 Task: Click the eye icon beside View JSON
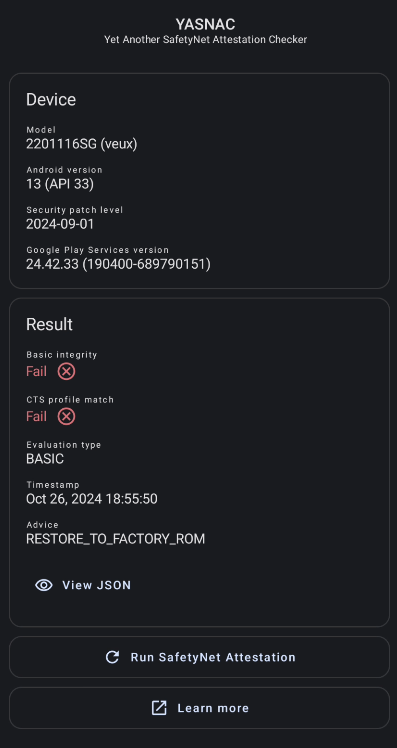[x=44, y=585]
